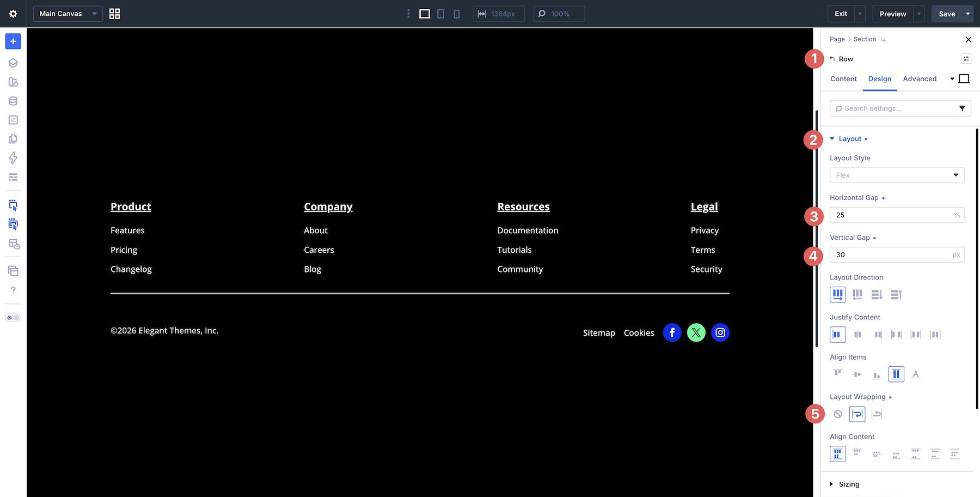This screenshot has height=497, width=980.
Task: Switch to the Advanced tab
Action: pos(920,79)
